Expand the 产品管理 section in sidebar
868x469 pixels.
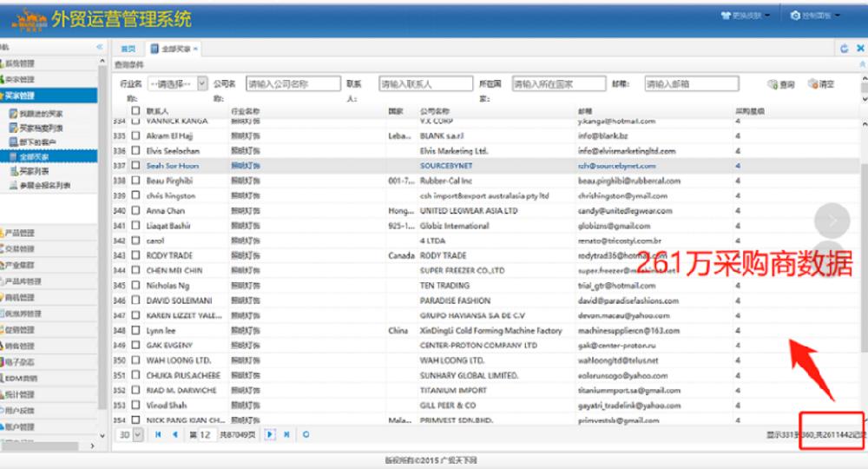(x=20, y=233)
